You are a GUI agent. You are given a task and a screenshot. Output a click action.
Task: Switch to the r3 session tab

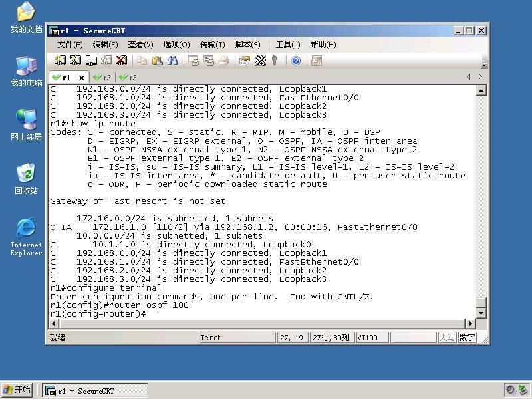[x=128, y=78]
